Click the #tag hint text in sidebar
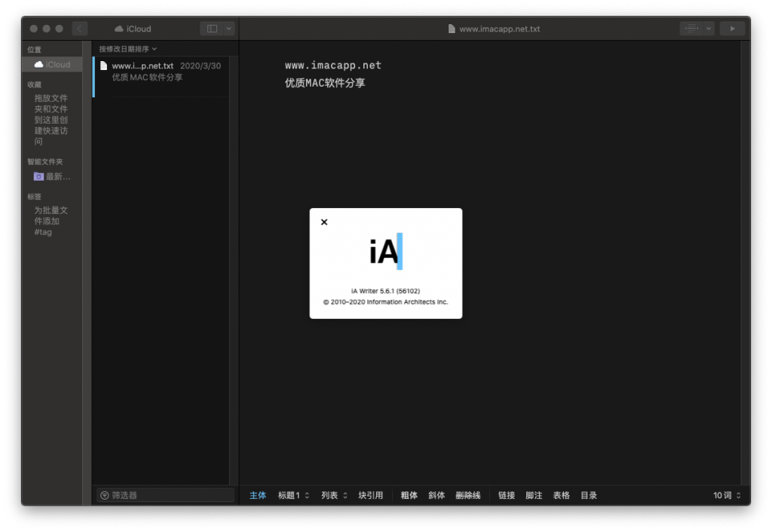This screenshot has height=532, width=772. 43,232
